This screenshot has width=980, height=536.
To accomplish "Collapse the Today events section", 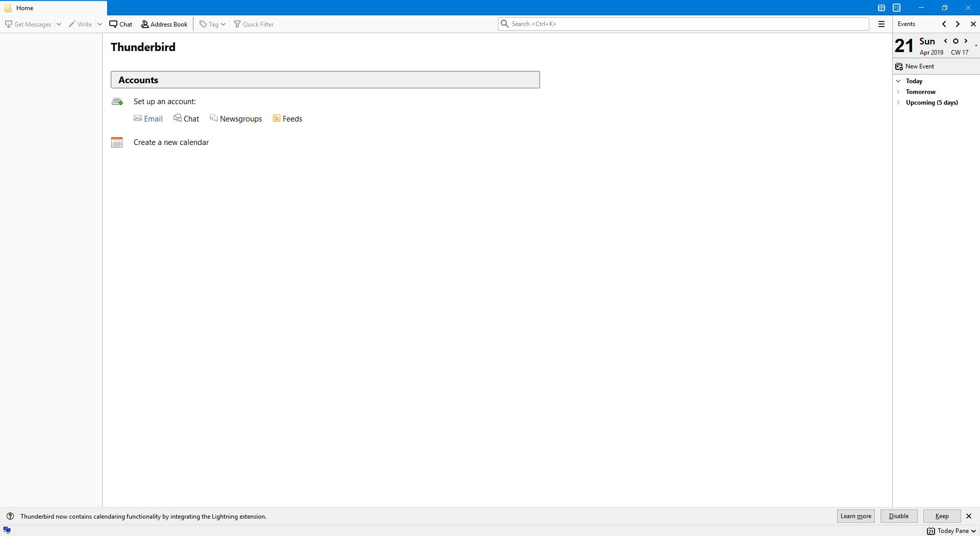I will click(x=898, y=81).
